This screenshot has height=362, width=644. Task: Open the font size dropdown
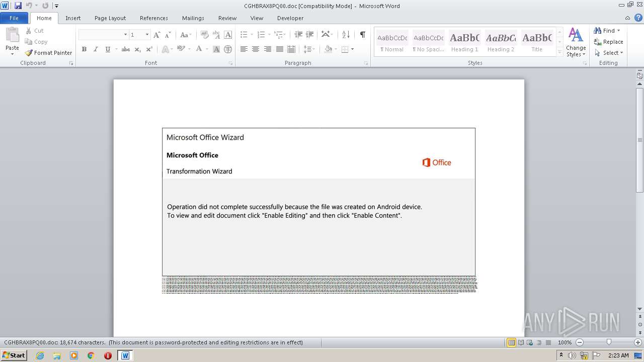click(147, 35)
